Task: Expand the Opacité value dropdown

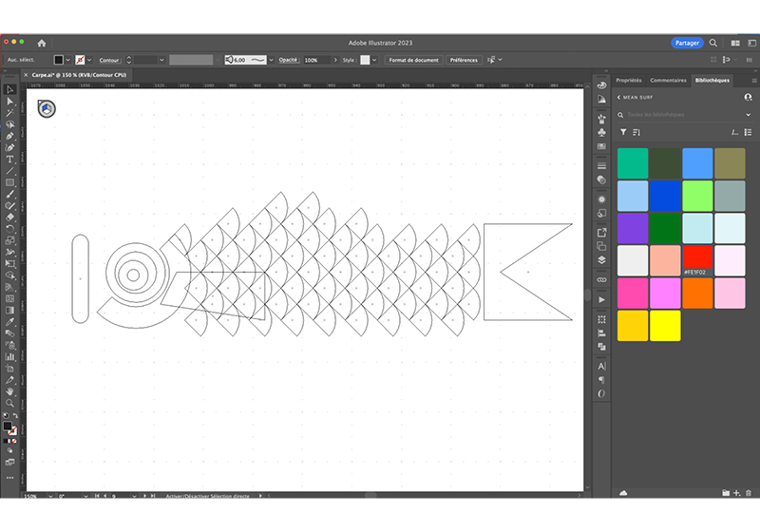Action: [x=333, y=60]
